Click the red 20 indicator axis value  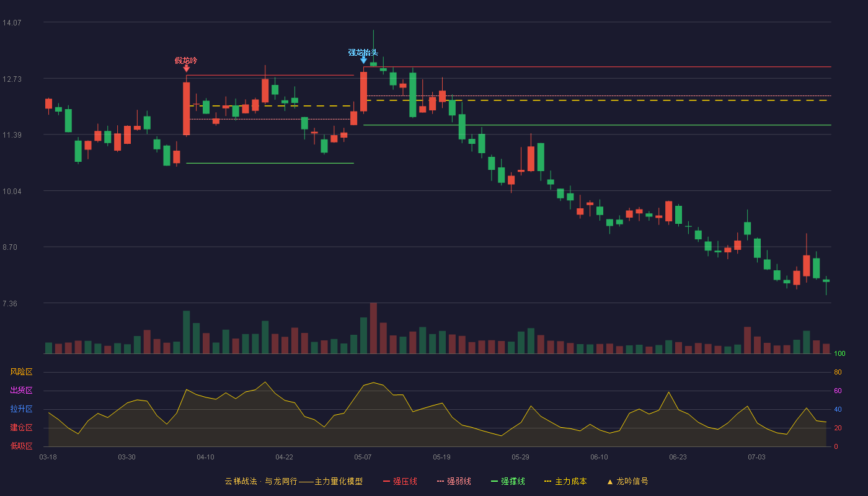pos(838,428)
